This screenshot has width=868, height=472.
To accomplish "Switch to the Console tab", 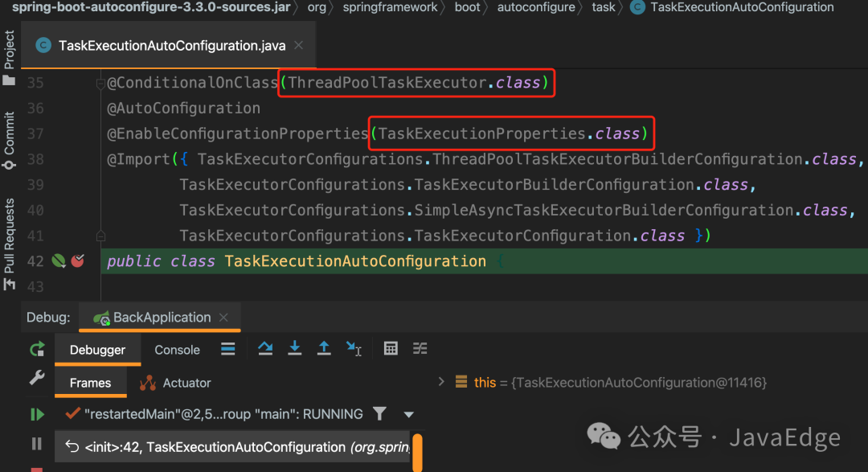I will click(x=177, y=350).
